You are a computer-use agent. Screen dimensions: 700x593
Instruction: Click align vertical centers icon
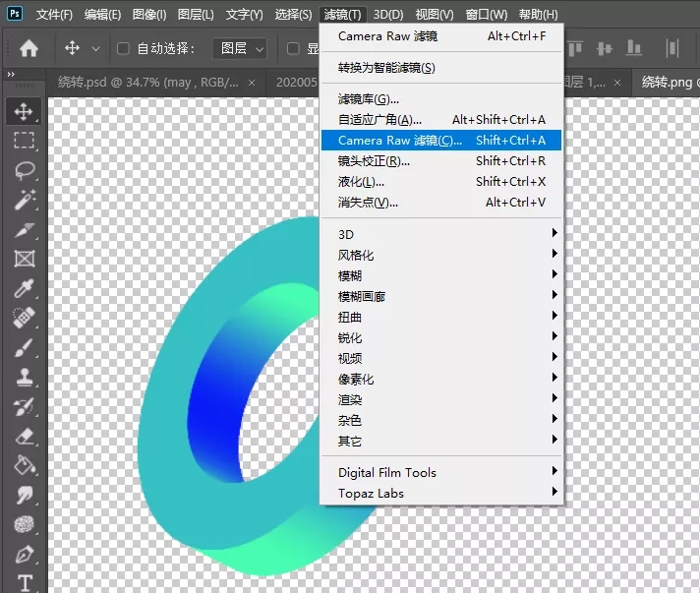(x=604, y=48)
